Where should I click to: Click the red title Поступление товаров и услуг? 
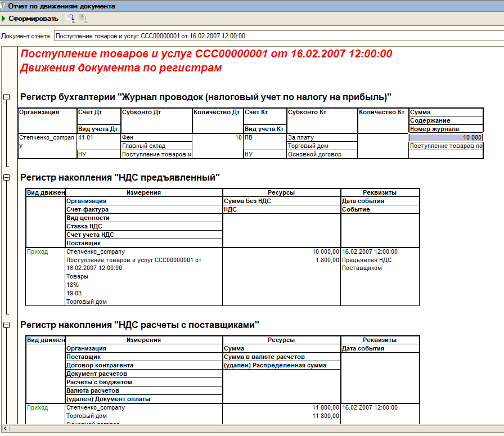[x=206, y=53]
